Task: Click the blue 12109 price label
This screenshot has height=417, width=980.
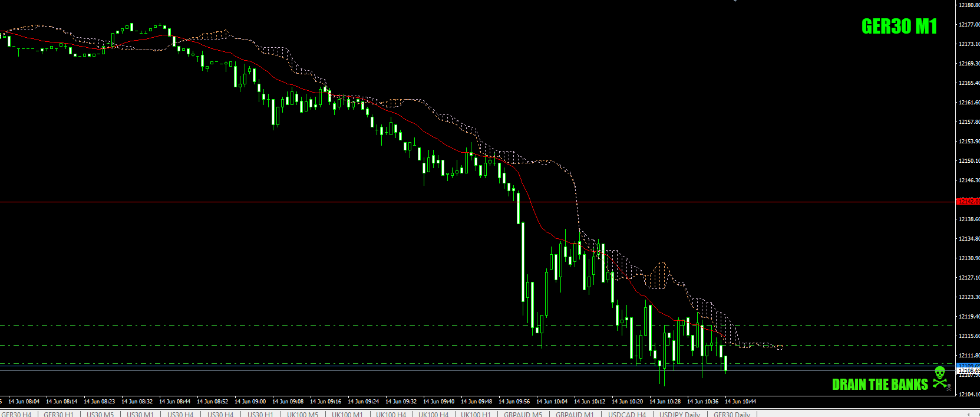Action: (968, 366)
